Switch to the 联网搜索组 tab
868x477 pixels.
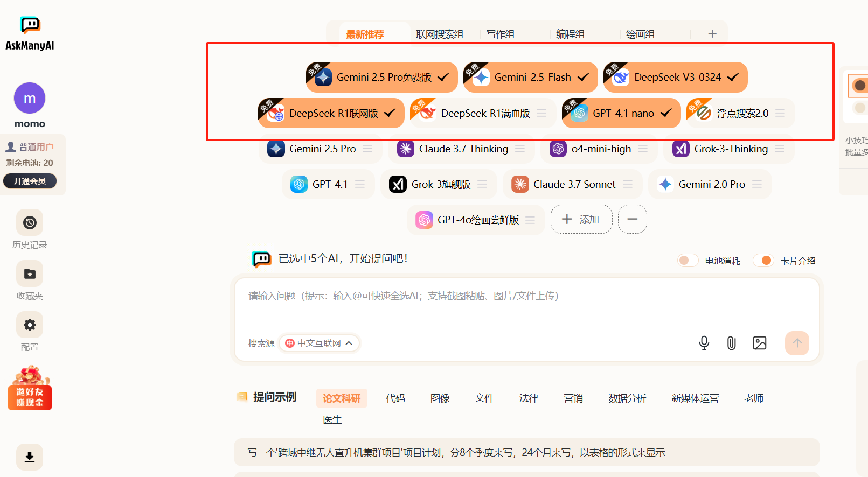pyautogui.click(x=440, y=34)
